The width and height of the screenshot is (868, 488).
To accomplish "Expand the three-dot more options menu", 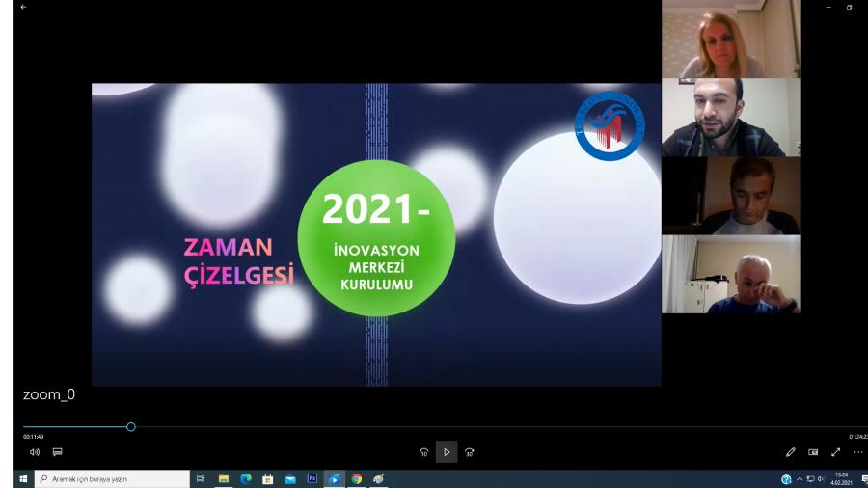I will click(x=857, y=451).
